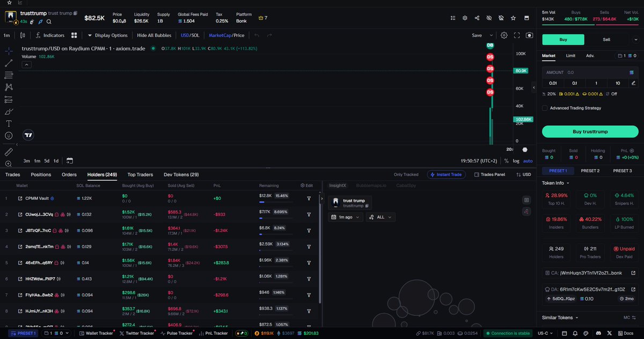Expand Display Options dropdown
Viewport: 644px width, 339px height.
[x=107, y=35]
